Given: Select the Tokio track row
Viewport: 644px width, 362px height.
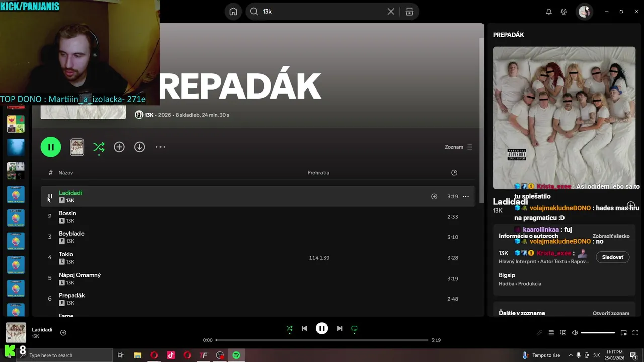Looking at the screenshot, I should 258,258.
